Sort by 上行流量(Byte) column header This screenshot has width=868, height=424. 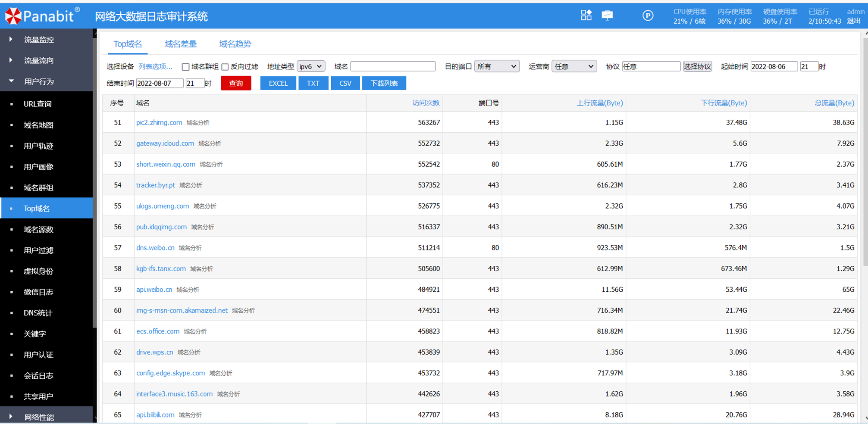[600, 103]
